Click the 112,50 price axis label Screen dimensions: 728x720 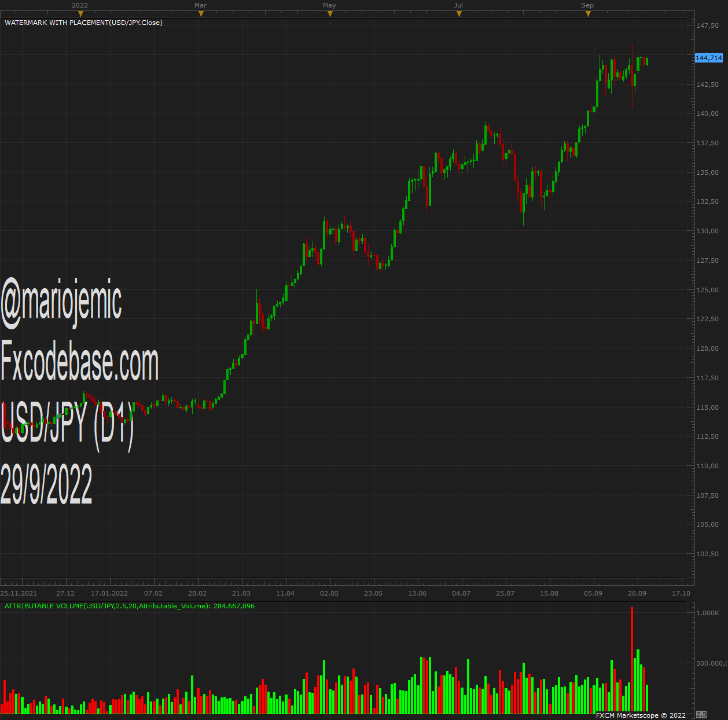click(x=708, y=436)
